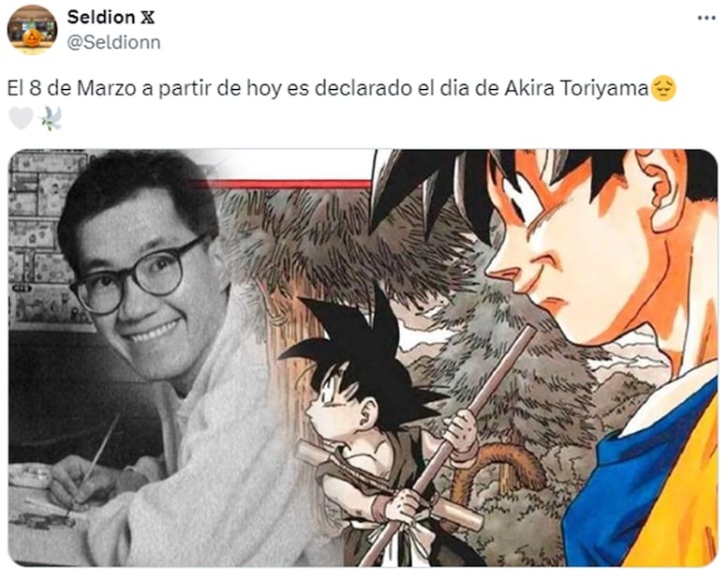Viewport: 728px width, 581px height.
Task: Click Seldion's round profile avatar
Action: tap(32, 30)
